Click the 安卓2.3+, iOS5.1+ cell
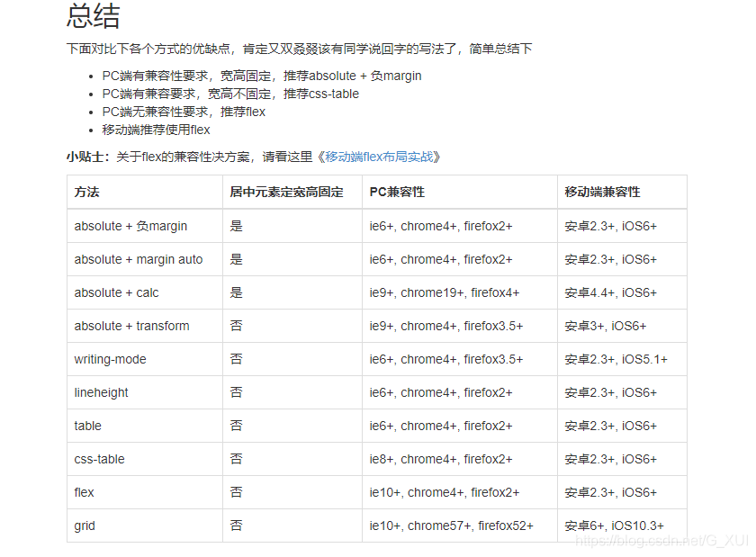 tap(616, 359)
